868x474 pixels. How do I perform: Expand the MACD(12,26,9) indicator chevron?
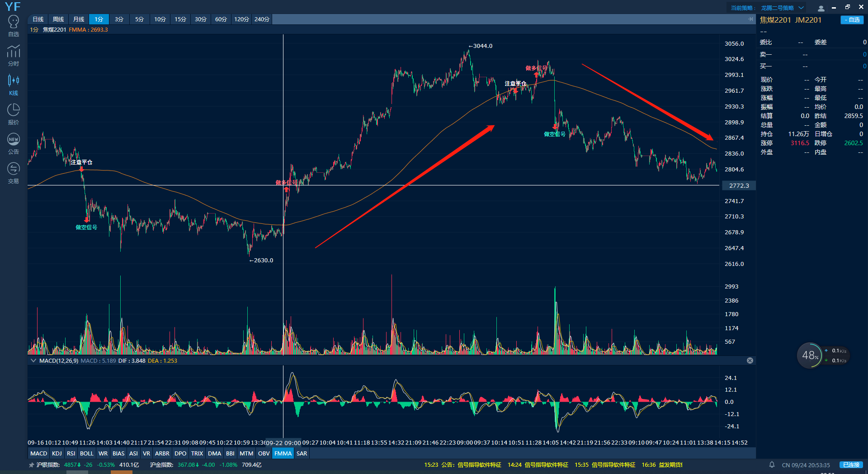click(x=33, y=360)
